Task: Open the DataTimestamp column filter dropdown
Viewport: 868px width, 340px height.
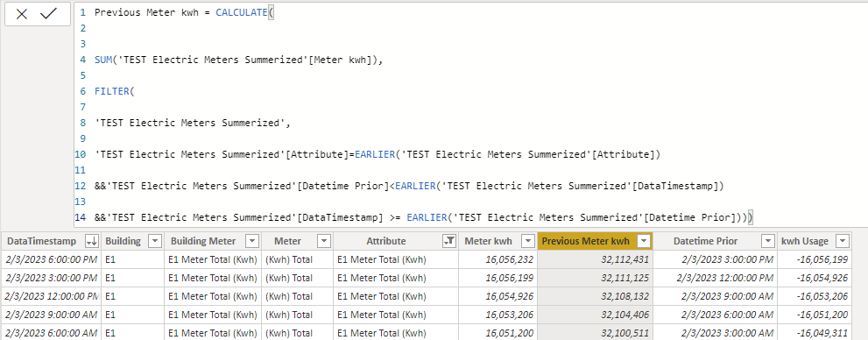Action: 92,241
